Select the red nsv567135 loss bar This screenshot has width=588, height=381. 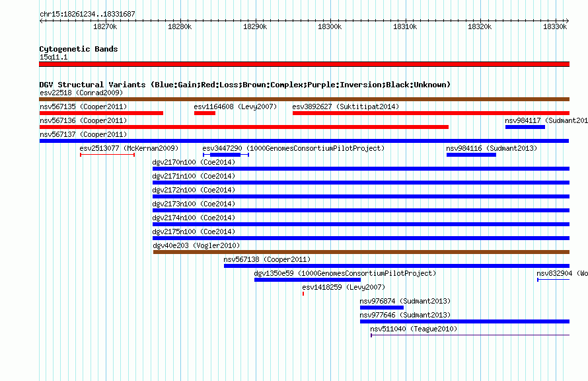pyautogui.click(x=101, y=113)
